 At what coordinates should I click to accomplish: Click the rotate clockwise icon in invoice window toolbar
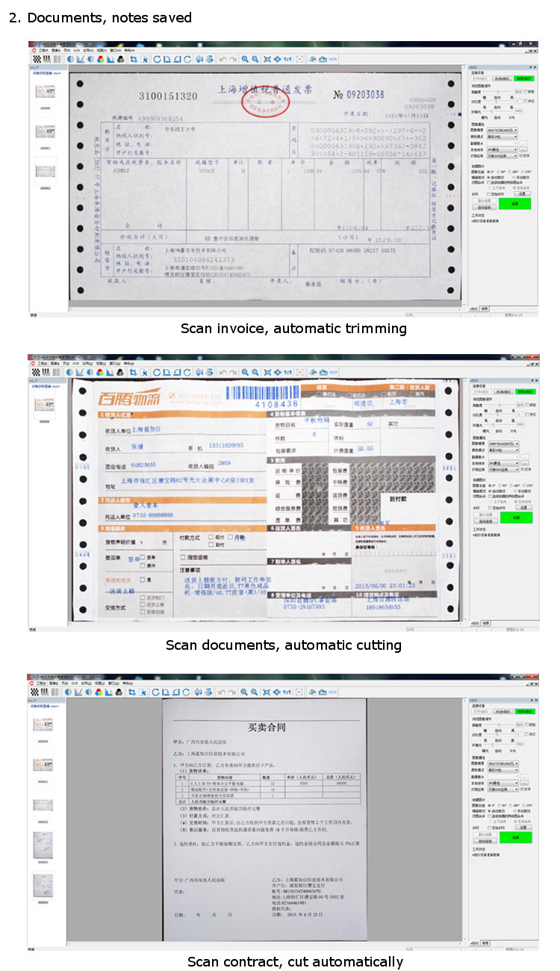(x=156, y=59)
